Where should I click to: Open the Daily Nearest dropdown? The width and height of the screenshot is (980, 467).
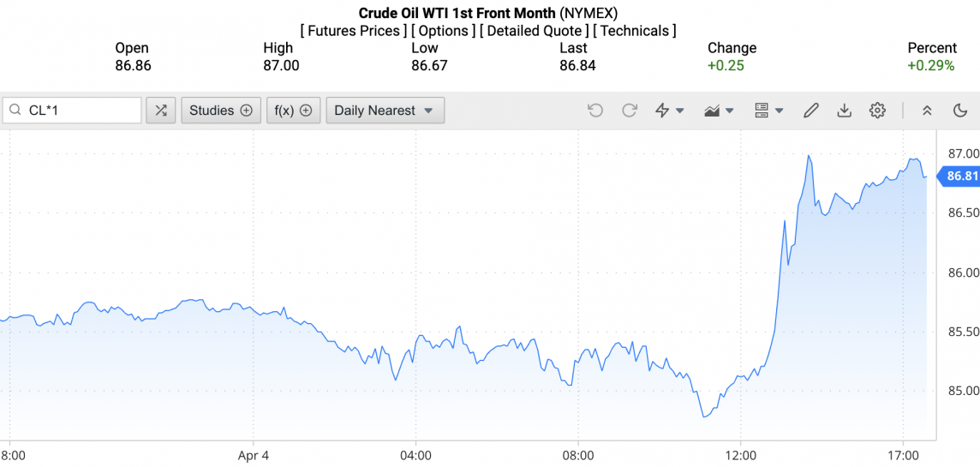(x=385, y=111)
